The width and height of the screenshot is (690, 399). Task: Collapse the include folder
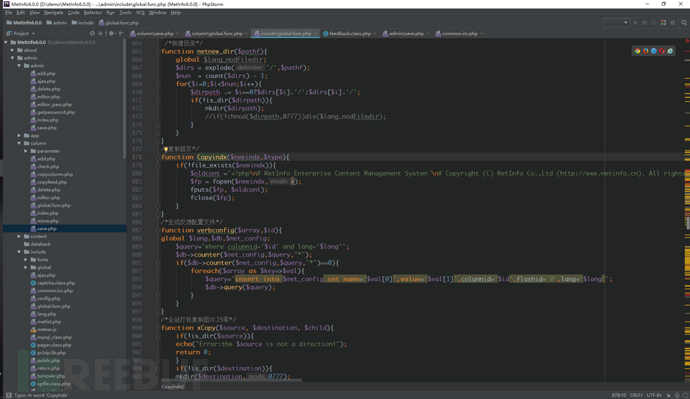point(19,252)
